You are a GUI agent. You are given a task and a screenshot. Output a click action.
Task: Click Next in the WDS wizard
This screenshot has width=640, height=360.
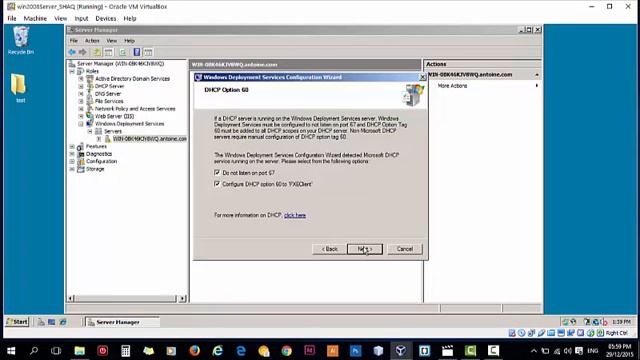pos(365,249)
